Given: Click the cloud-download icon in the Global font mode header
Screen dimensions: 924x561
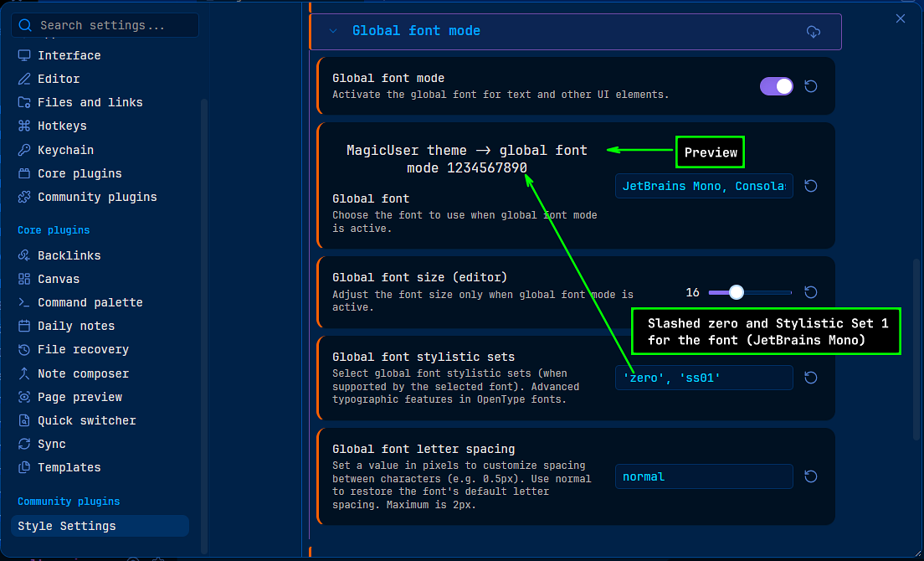Looking at the screenshot, I should pos(814,32).
